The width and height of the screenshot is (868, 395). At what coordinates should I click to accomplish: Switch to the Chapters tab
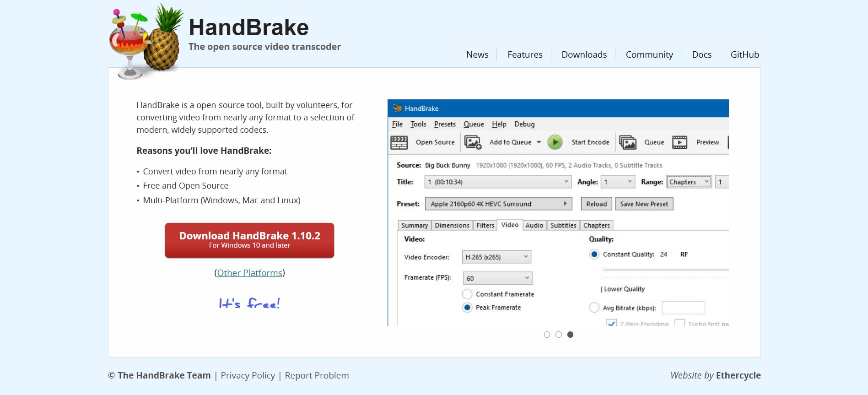tap(597, 225)
